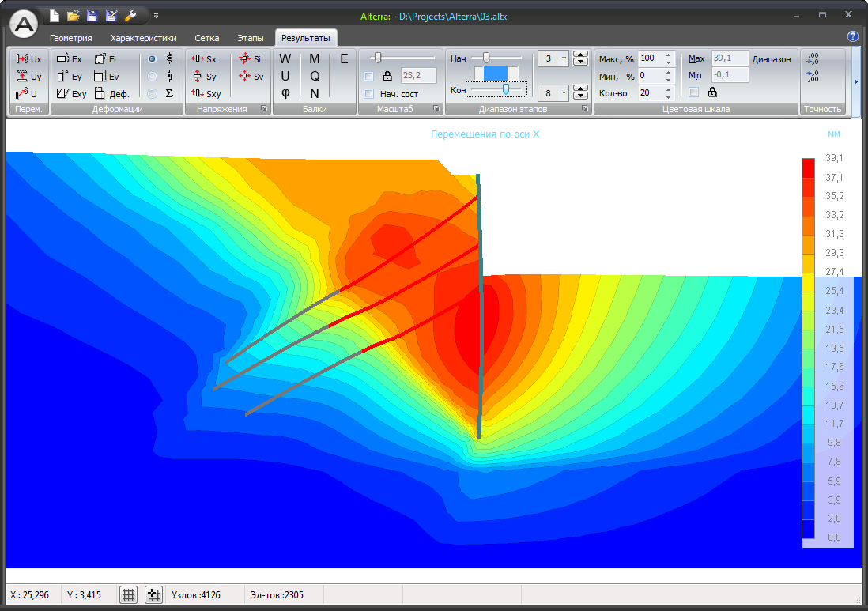Open the help question mark icon

coord(853,36)
